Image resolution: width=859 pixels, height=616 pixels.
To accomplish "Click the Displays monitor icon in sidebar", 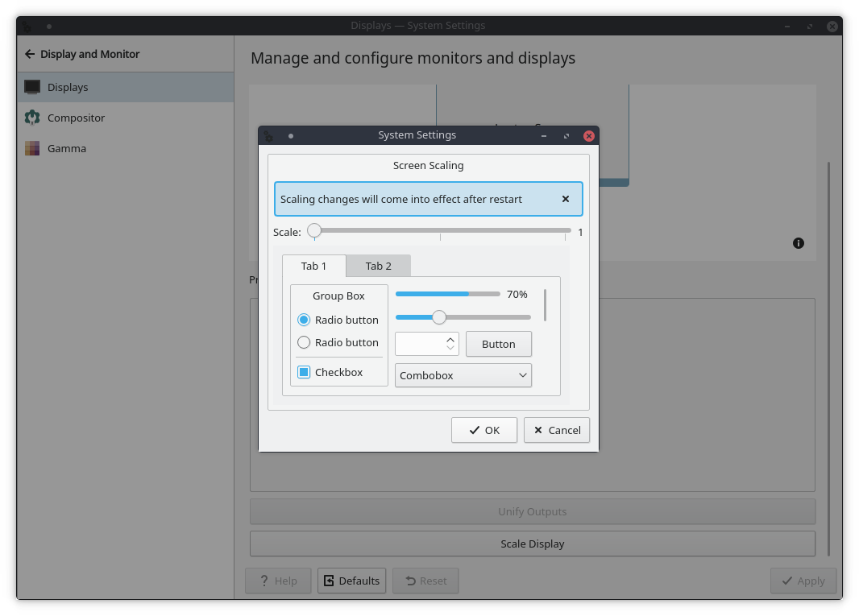I will [32, 87].
